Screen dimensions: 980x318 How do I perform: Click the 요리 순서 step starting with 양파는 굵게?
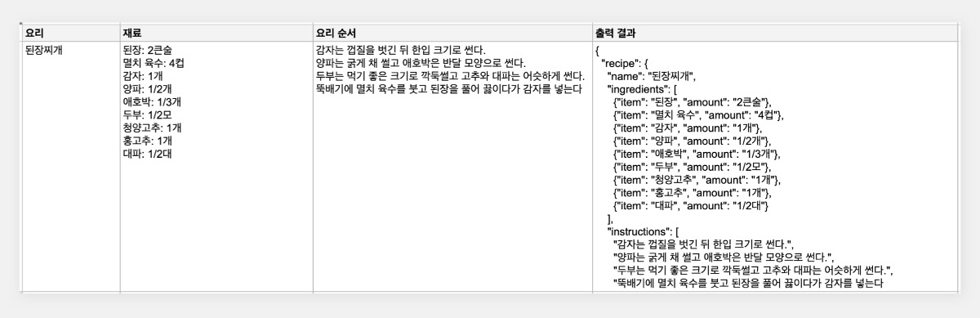coord(421,63)
